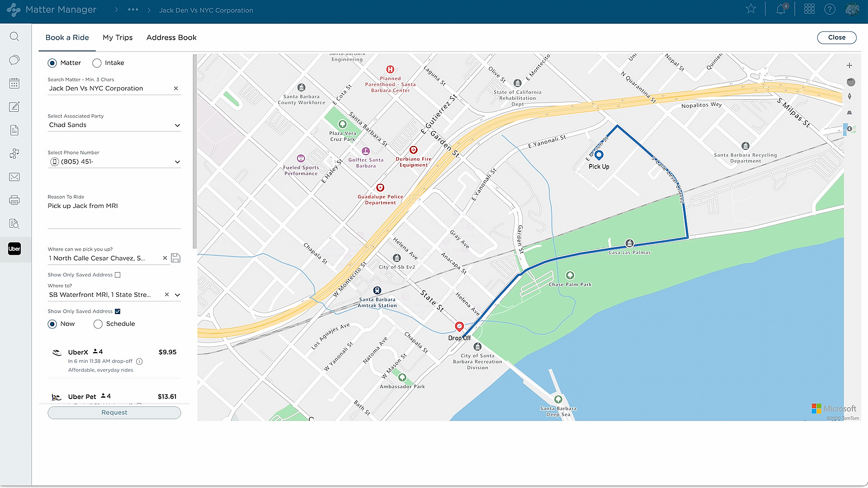Click the Drop Off marker on map
868x488 pixels.
[459, 327]
